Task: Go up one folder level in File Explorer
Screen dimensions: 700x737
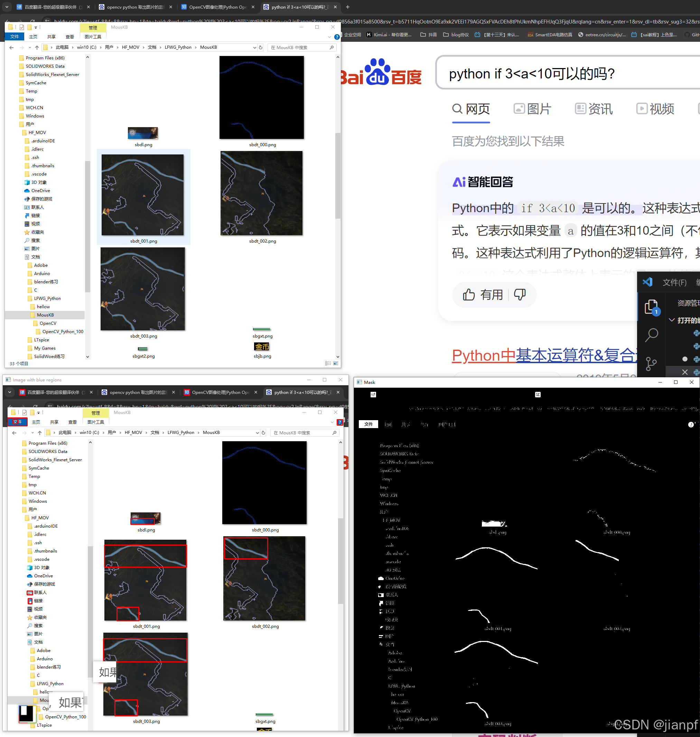Action: (x=37, y=47)
